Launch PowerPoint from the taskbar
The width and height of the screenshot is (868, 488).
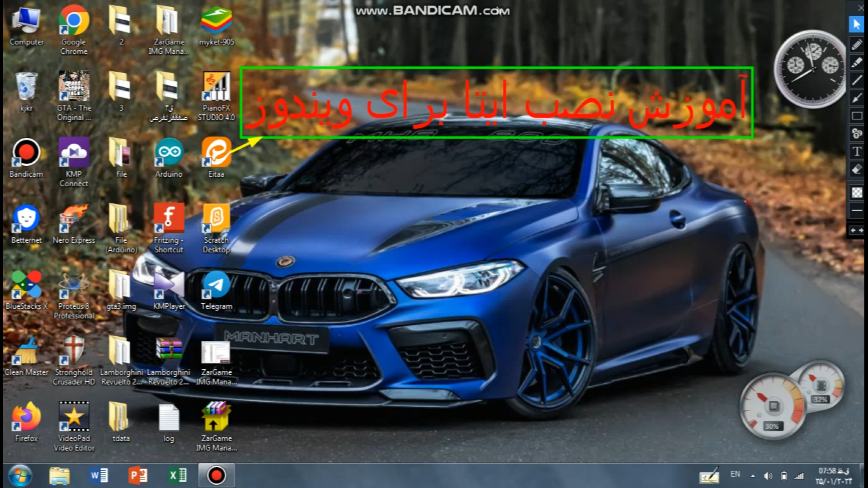tap(138, 475)
